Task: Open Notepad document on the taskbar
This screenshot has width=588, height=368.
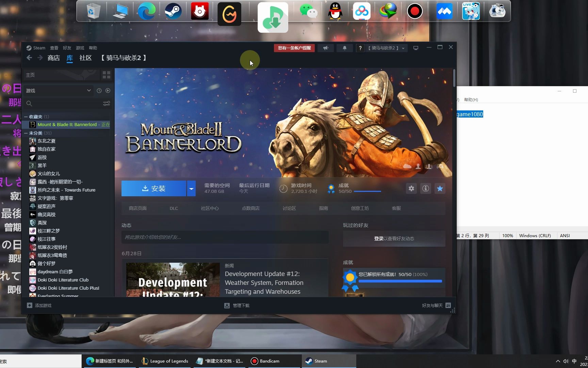Action: 220,361
